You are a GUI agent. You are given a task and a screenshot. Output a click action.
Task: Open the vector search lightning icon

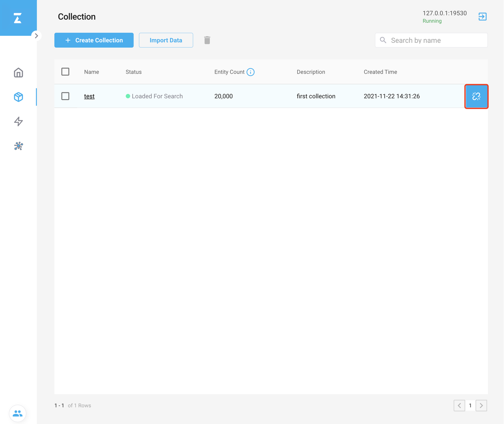[x=19, y=122]
